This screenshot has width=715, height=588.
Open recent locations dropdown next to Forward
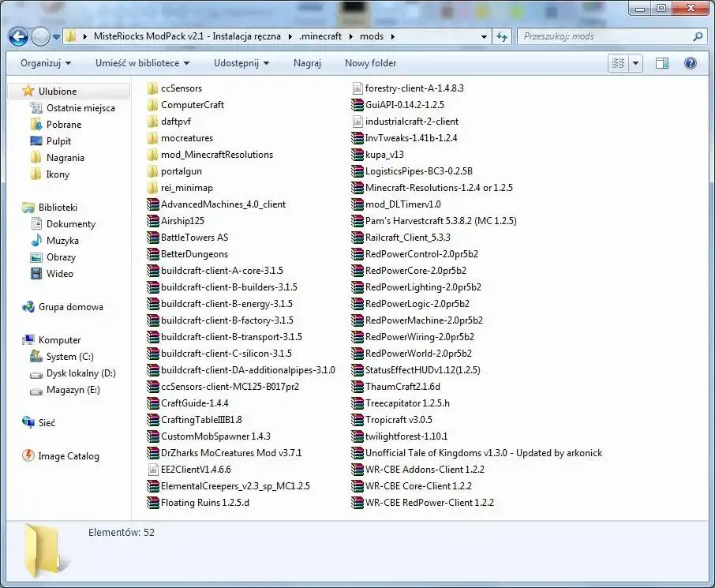[x=56, y=37]
